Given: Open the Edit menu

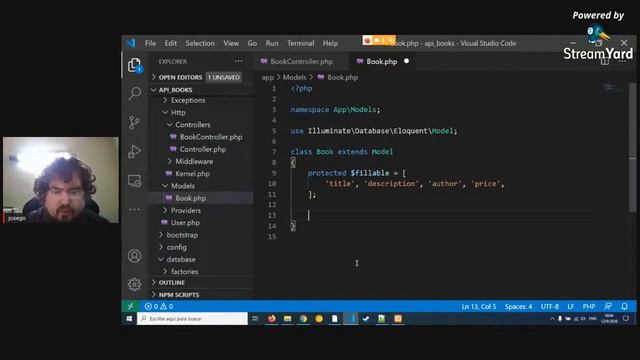Looking at the screenshot, I should (x=171, y=43).
